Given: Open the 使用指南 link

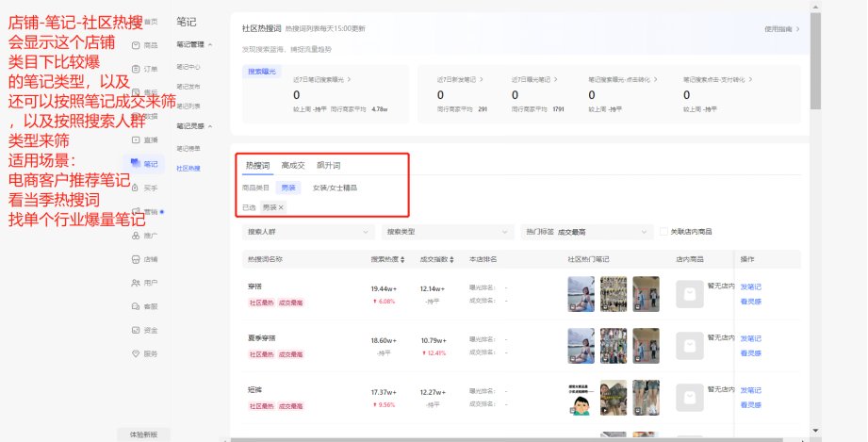Looking at the screenshot, I should coord(781,29).
